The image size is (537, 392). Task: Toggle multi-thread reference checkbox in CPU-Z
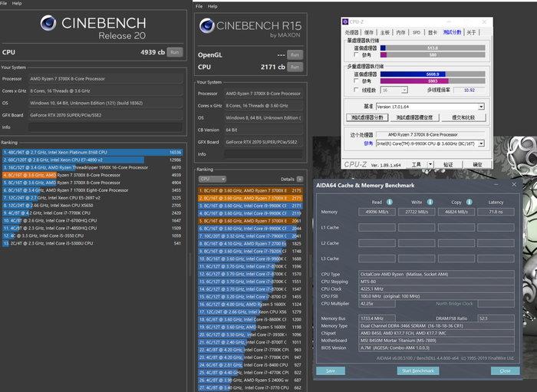(x=356, y=81)
